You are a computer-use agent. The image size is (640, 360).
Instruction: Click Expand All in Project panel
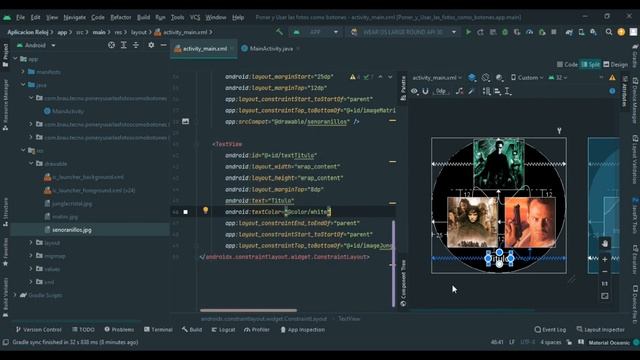coord(124,45)
